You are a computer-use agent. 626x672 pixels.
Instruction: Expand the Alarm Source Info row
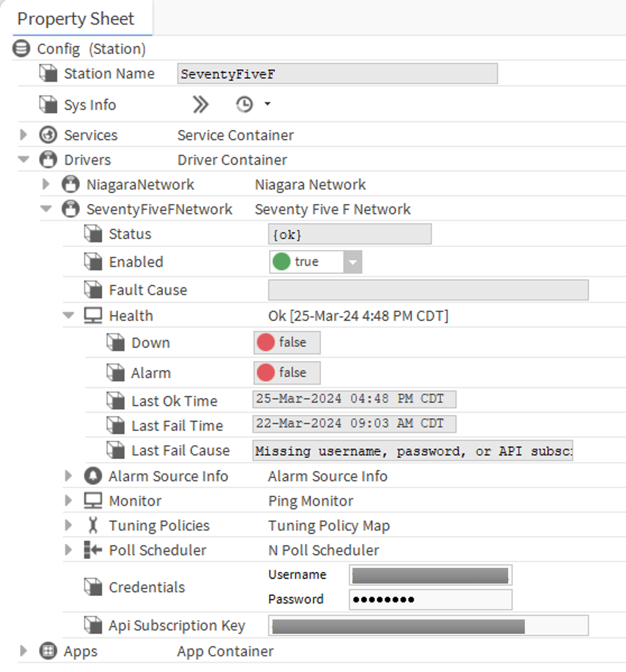click(68, 476)
